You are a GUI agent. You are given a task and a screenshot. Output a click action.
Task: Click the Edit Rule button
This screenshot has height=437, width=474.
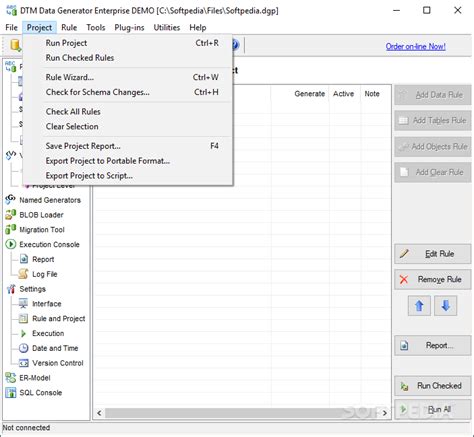[x=433, y=254]
